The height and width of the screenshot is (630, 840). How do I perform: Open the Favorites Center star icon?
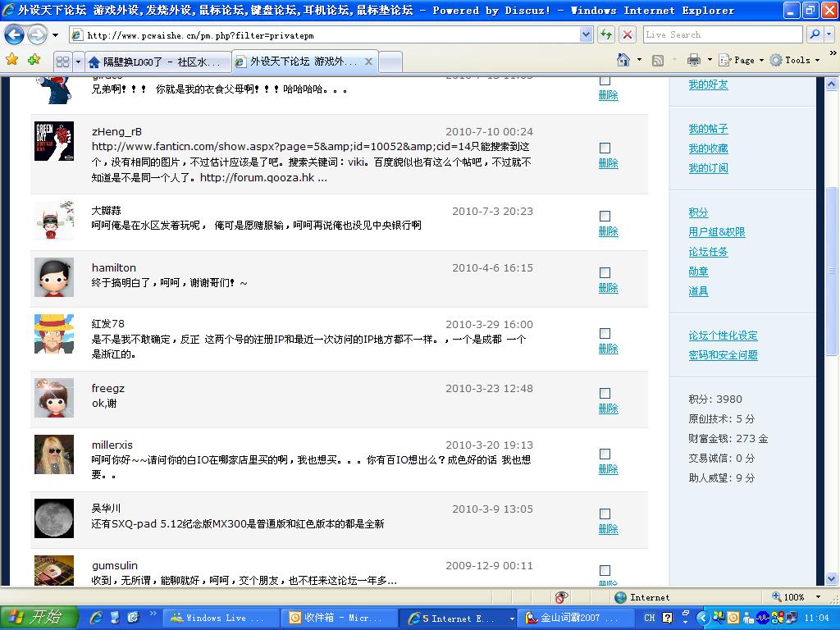11,60
